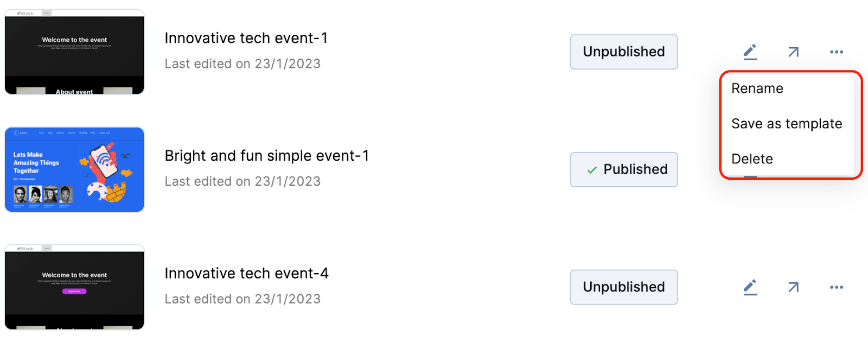Select Save as template in the menu
This screenshot has height=348, width=868.
coord(787,124)
